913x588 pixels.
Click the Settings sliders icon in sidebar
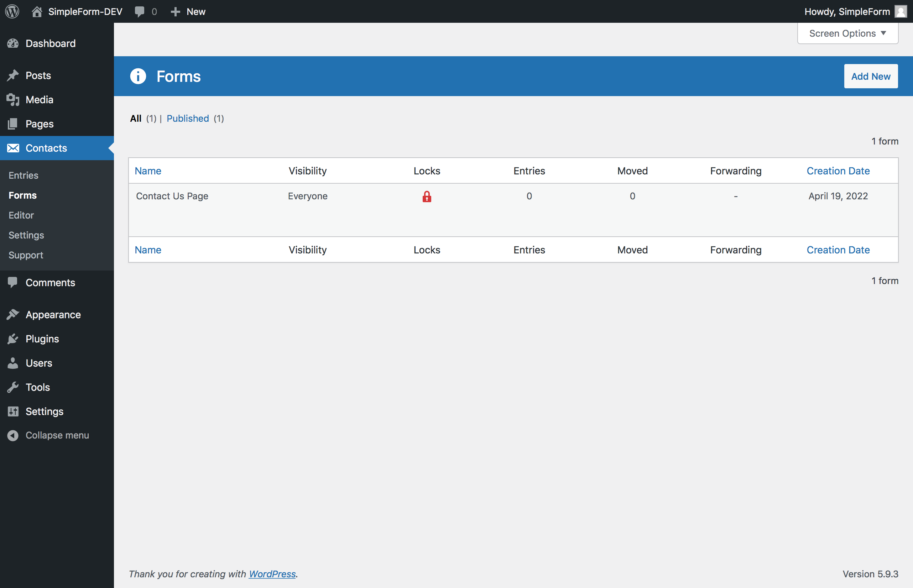pos(13,411)
